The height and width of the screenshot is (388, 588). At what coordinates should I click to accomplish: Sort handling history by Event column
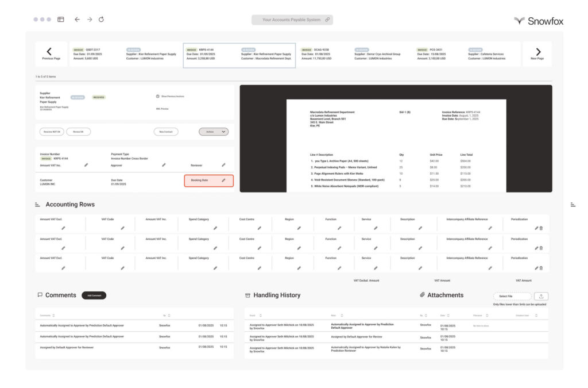[261, 316]
